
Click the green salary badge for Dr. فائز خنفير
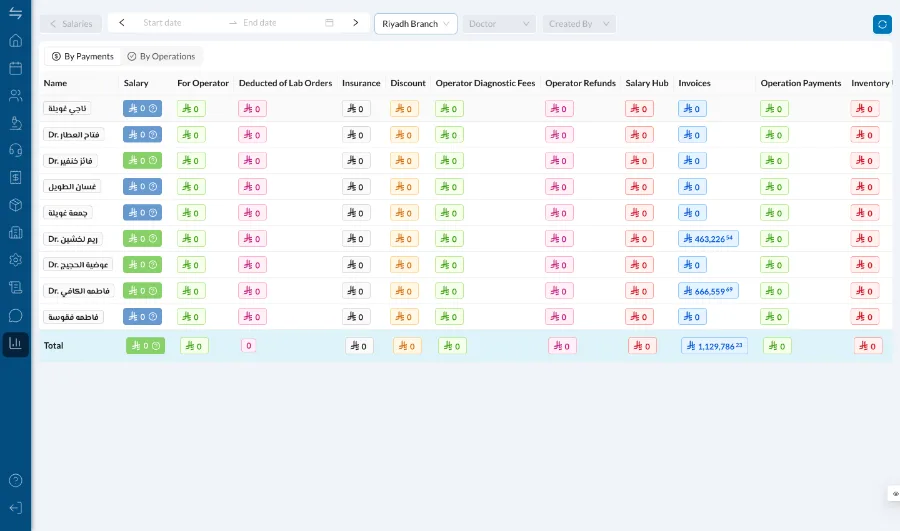point(142,161)
